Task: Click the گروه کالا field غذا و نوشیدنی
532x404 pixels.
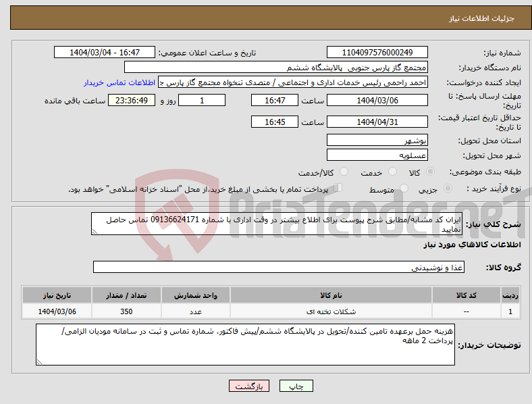Action: pyautogui.click(x=279, y=267)
